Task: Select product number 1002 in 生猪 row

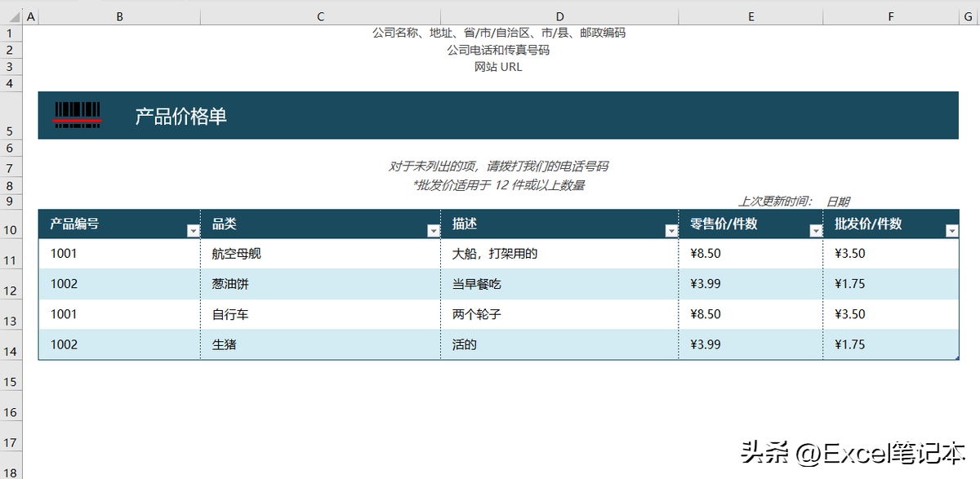Action: 119,344
